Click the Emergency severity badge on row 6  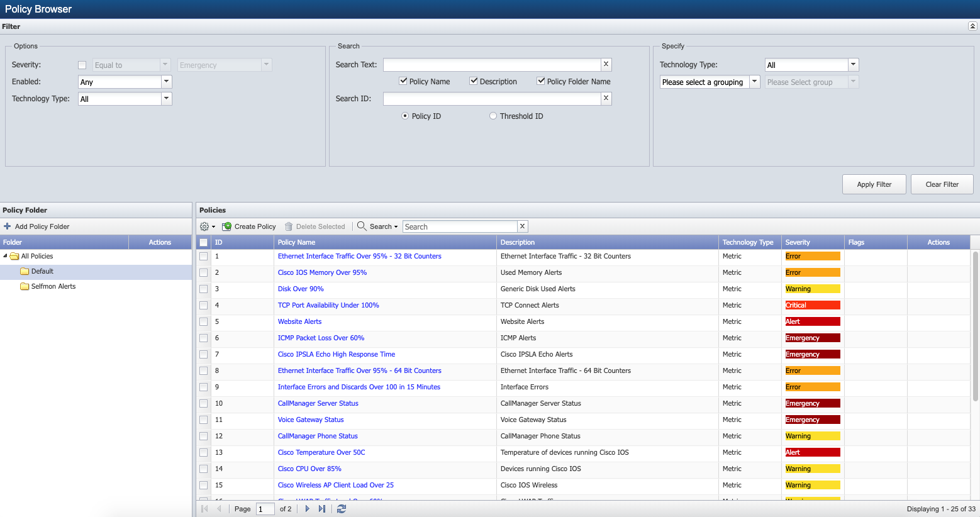pos(813,338)
